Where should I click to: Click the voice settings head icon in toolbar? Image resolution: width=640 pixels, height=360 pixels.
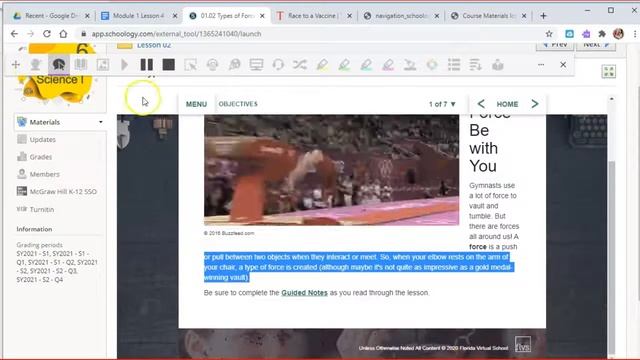tap(36, 64)
